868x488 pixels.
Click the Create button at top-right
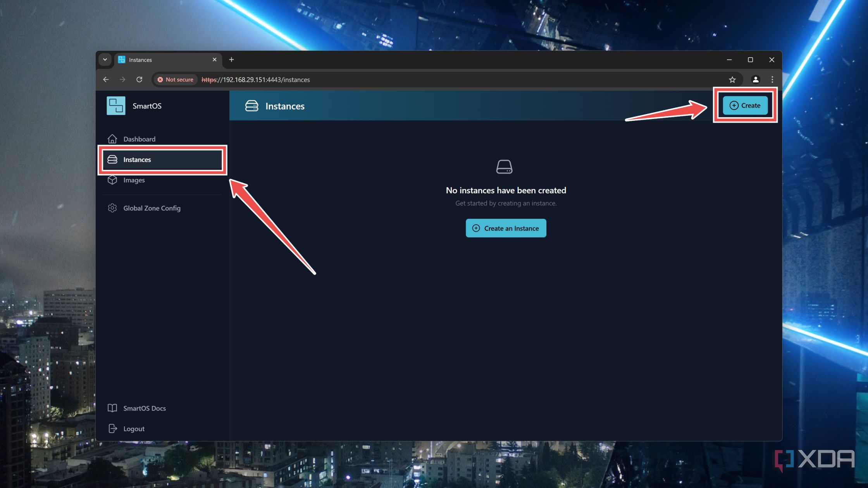(x=745, y=105)
